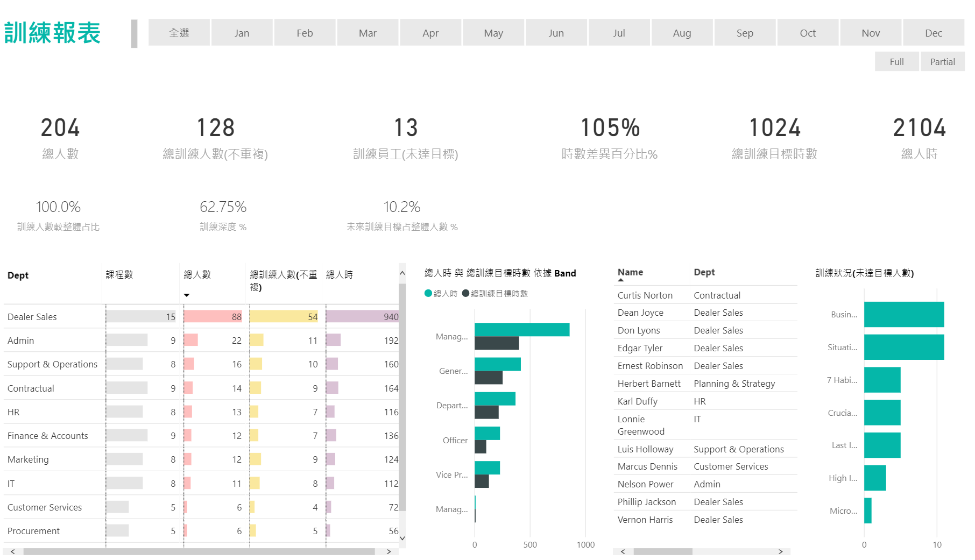Select the Oct month tab
The width and height of the screenshot is (975, 560).
point(807,33)
